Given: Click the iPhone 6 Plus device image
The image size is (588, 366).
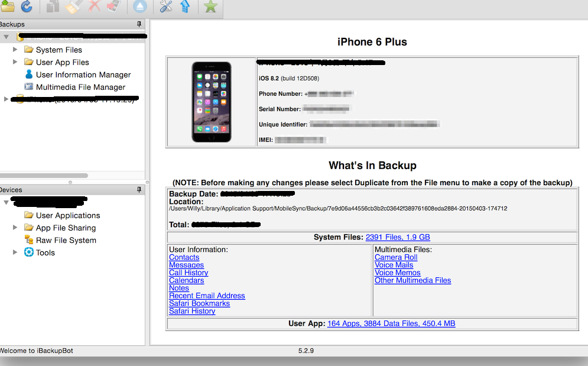Looking at the screenshot, I should (212, 102).
